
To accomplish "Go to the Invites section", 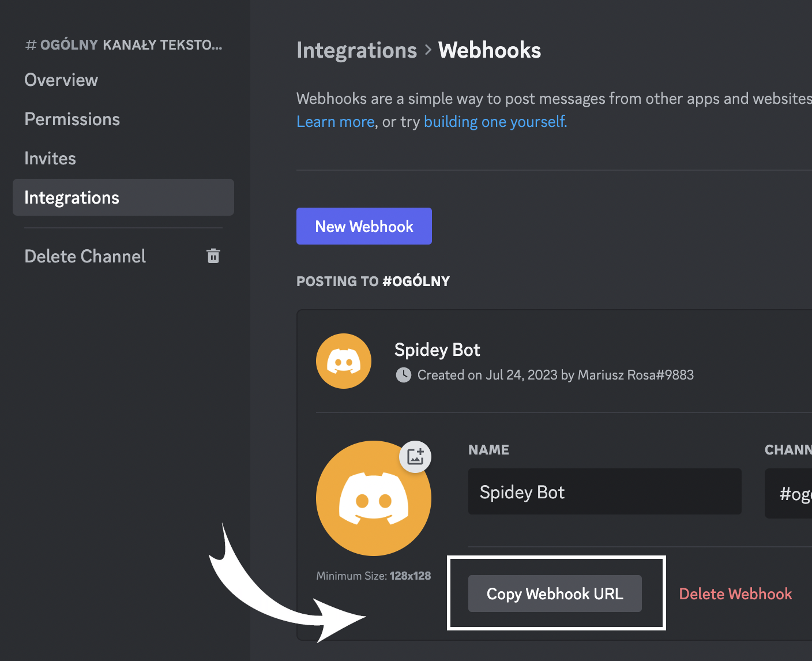I will (50, 158).
